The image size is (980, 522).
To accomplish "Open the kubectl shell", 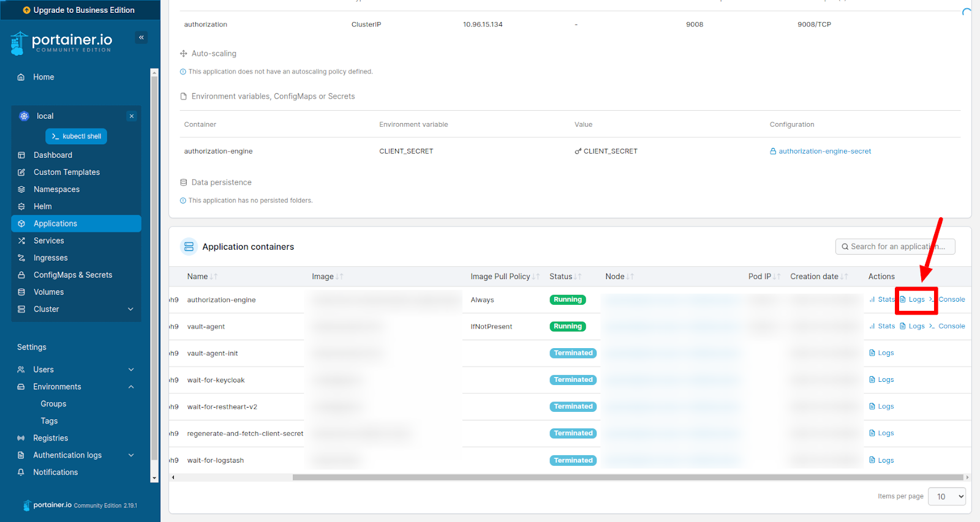I will click(76, 136).
